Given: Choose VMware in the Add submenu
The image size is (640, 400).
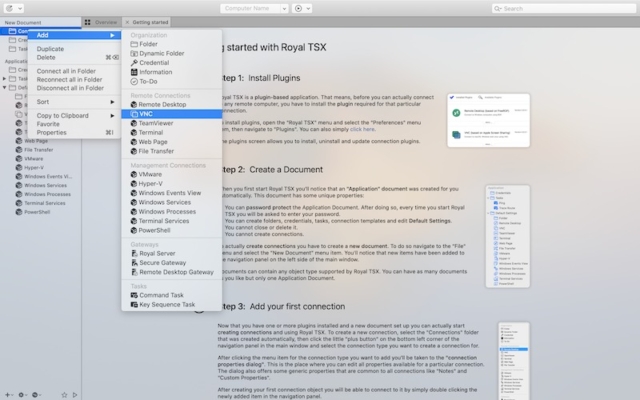Looking at the screenshot, I should click(x=171, y=174).
